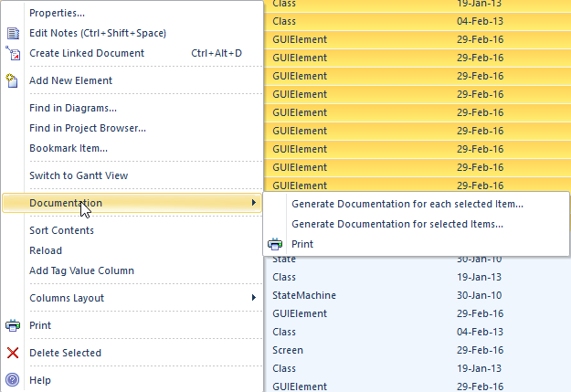Click the Create Linked Document icon
The width and height of the screenshot is (571, 392).
[13, 54]
